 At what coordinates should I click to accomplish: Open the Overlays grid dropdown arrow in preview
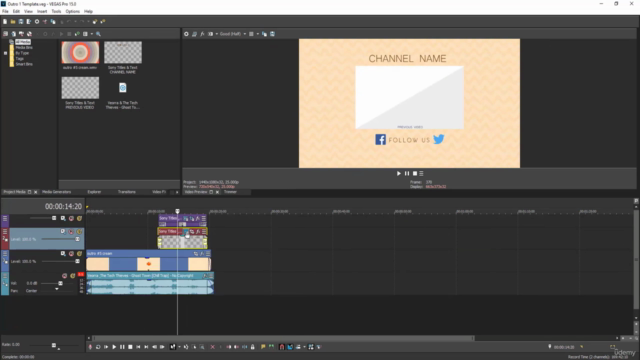258,34
